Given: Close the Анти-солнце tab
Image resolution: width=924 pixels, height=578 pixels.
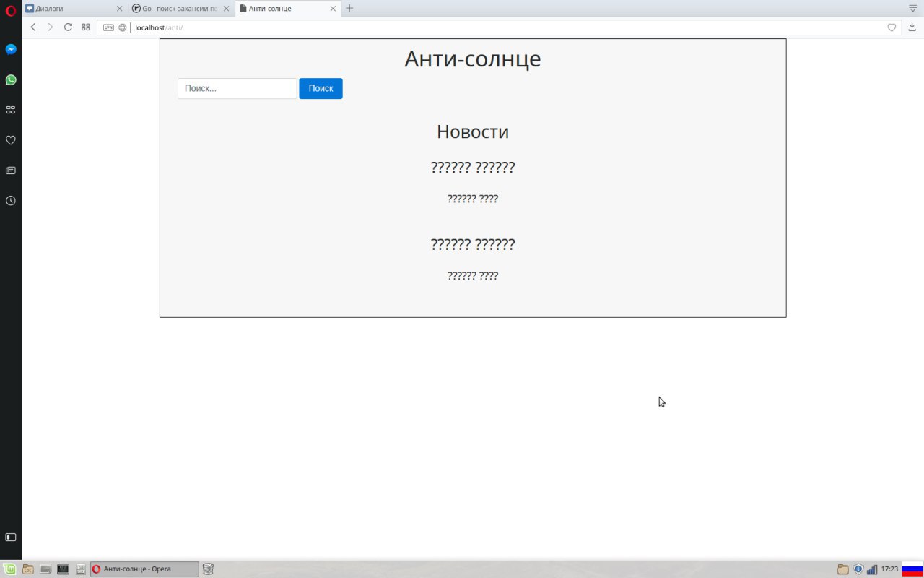Looking at the screenshot, I should tap(334, 9).
